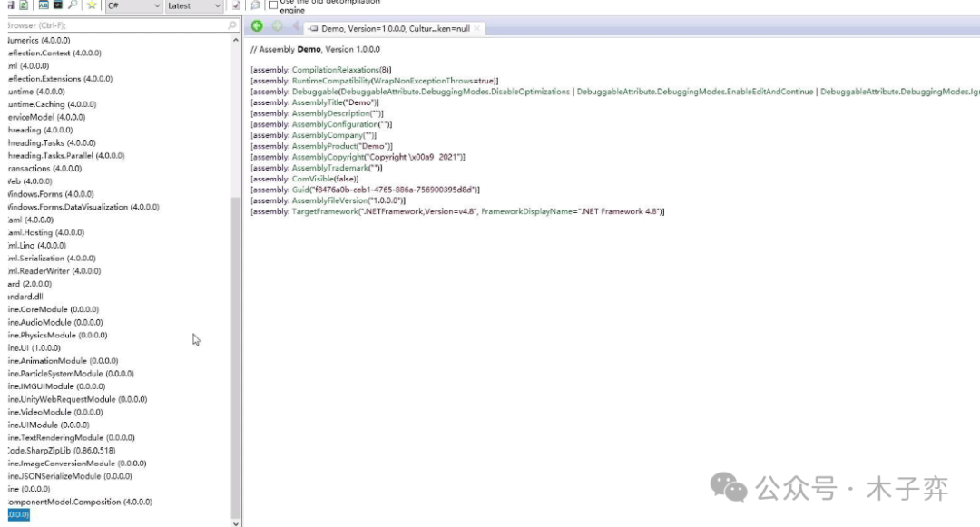Viewport: 980px width, 527px height.
Task: Close the Demo assembly tab
Action: tap(477, 29)
